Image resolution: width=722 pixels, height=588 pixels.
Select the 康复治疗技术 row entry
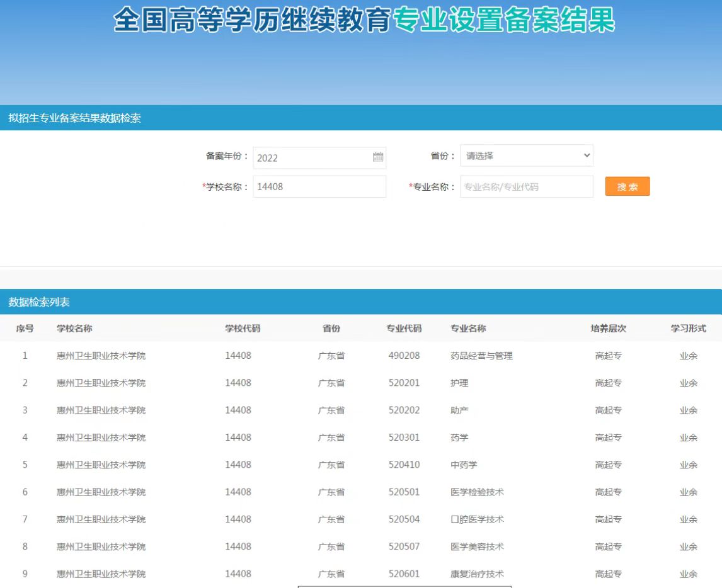pos(477,574)
